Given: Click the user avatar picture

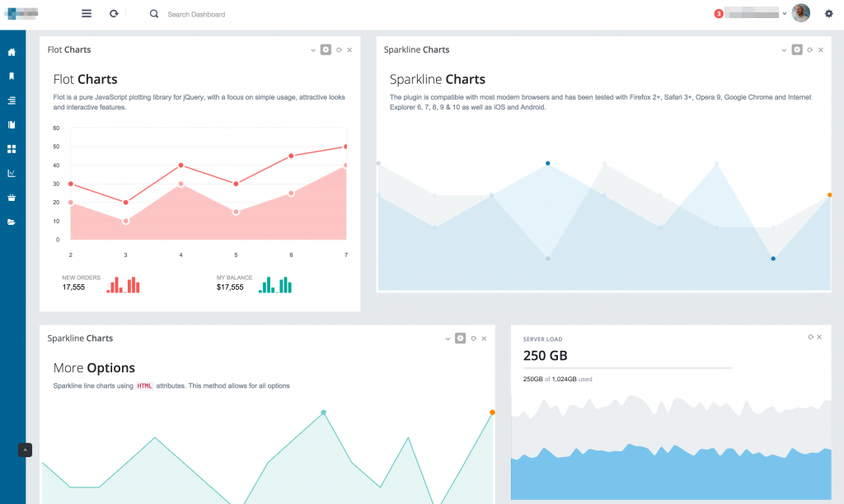Looking at the screenshot, I should [801, 13].
